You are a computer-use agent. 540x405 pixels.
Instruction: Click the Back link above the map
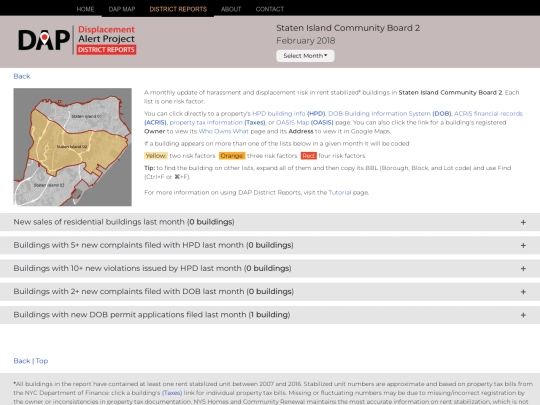point(22,76)
